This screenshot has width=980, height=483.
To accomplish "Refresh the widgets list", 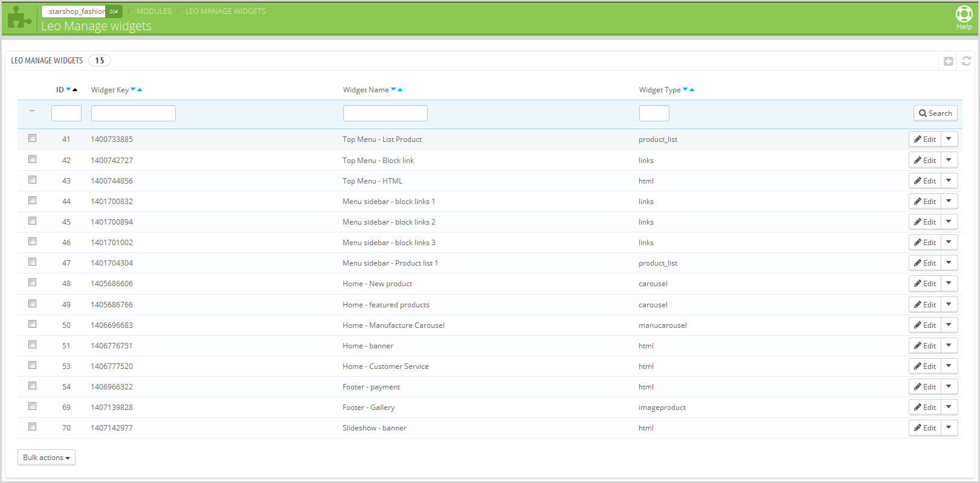I will (966, 61).
